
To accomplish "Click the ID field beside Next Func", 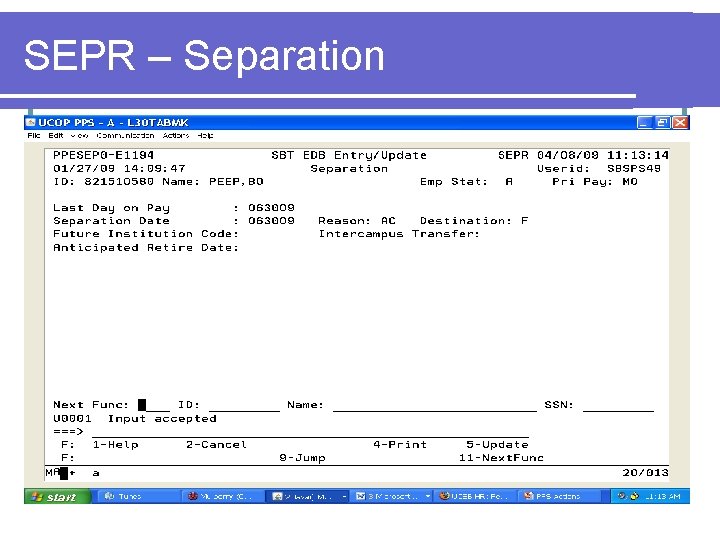I will pyautogui.click(x=244, y=405).
